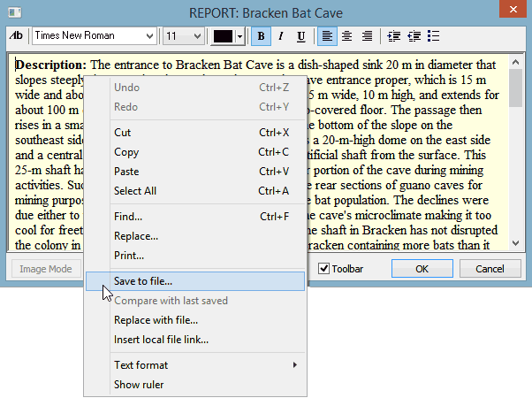
Task: Apply underline formatting
Action: 301,36
